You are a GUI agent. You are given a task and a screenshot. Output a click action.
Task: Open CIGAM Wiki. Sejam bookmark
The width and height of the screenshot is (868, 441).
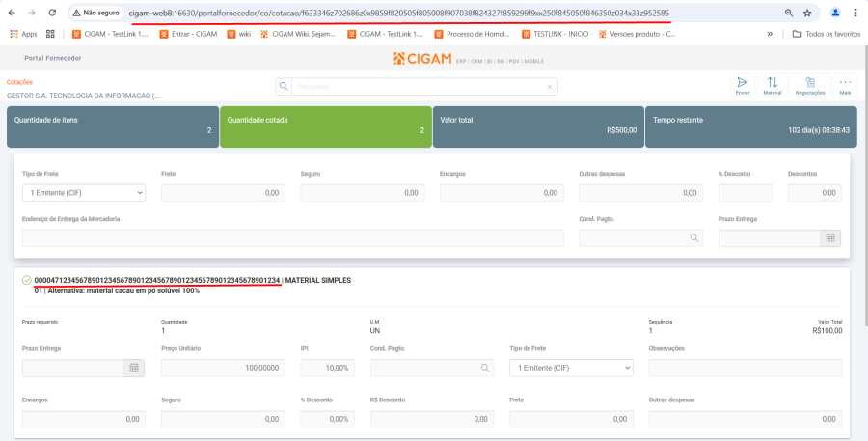pyautogui.click(x=298, y=34)
